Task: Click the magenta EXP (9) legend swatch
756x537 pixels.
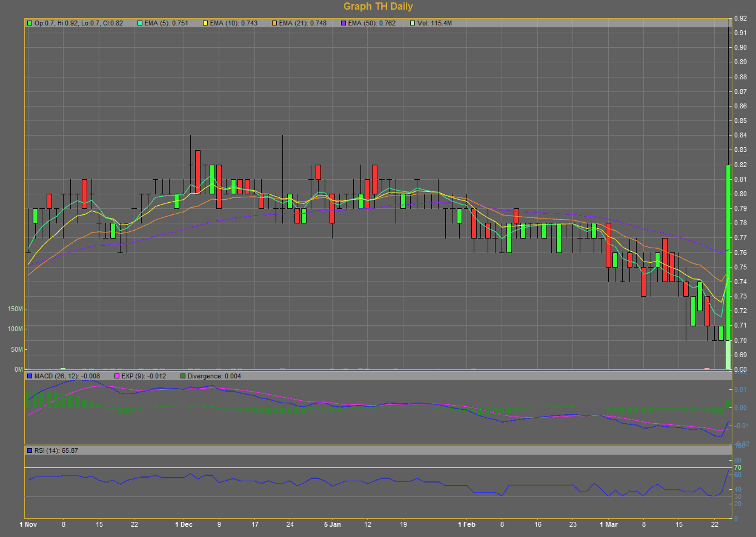Action: click(118, 376)
